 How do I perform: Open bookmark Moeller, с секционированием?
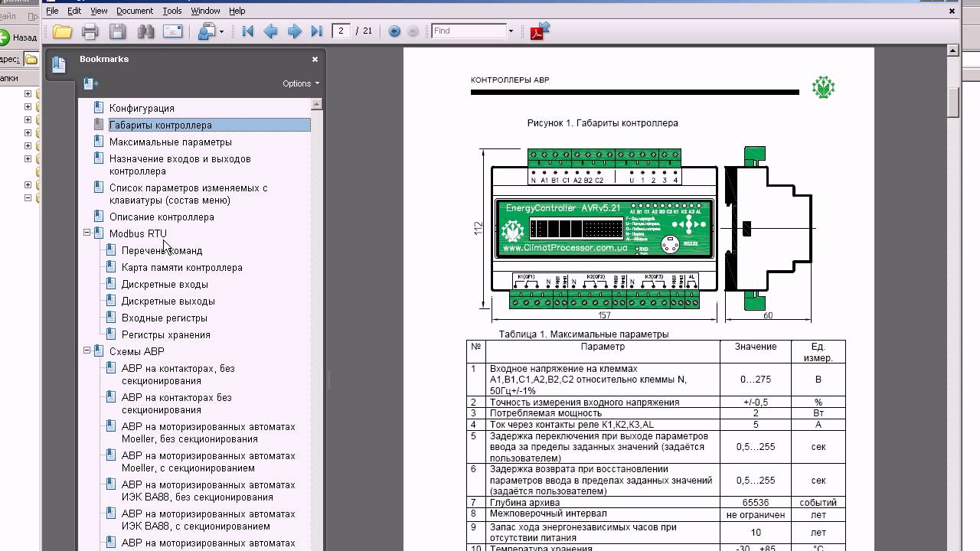coord(207,461)
